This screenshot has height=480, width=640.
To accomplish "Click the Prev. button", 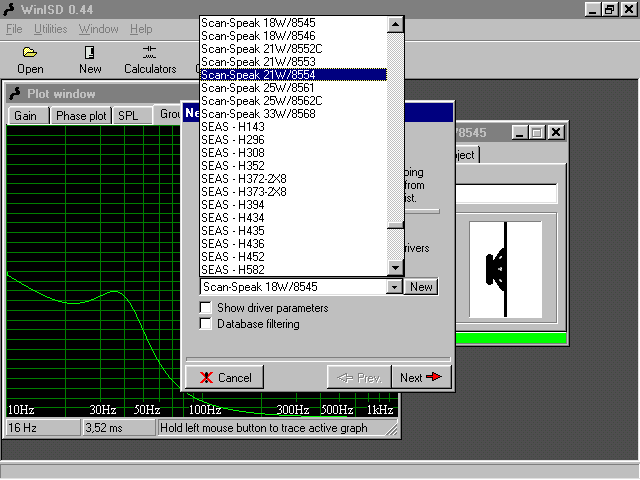I will click(359, 378).
